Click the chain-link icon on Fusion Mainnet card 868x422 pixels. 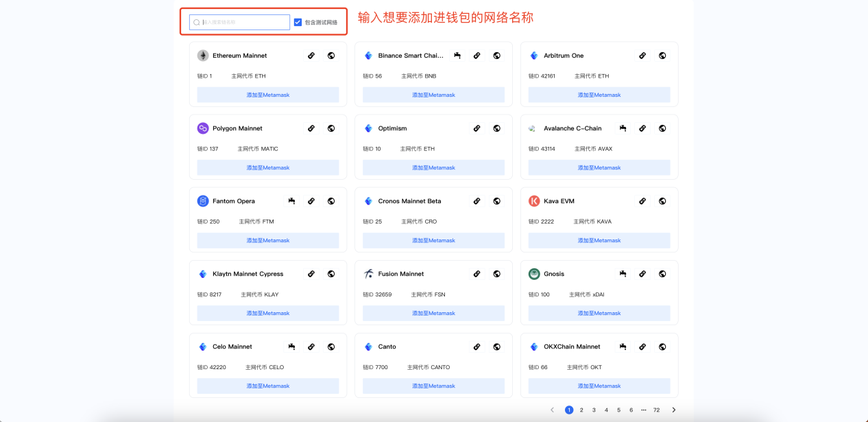pos(477,274)
